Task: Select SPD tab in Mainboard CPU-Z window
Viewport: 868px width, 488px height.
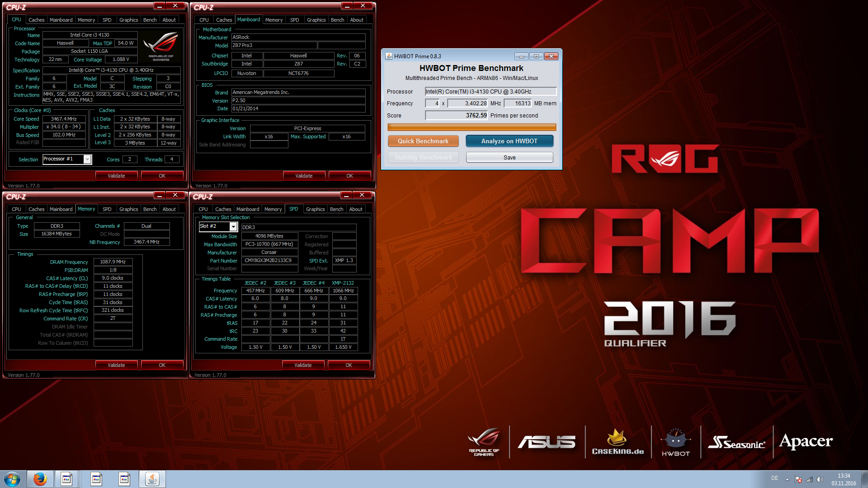Action: tap(295, 20)
